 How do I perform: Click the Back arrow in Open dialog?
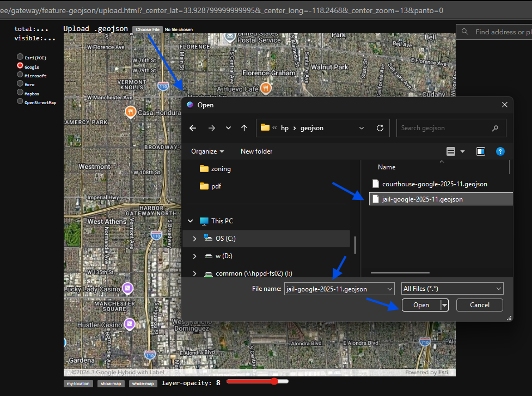[x=193, y=128]
